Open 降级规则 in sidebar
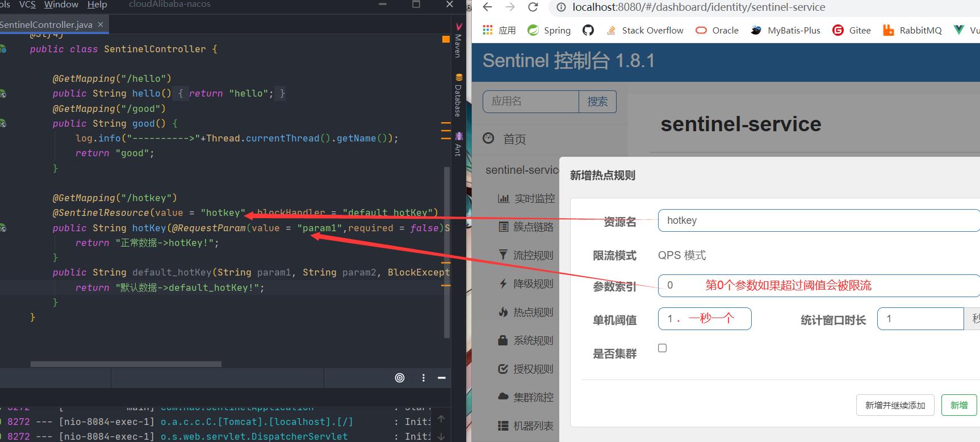Screen dimensions: 980x442 pos(526,283)
